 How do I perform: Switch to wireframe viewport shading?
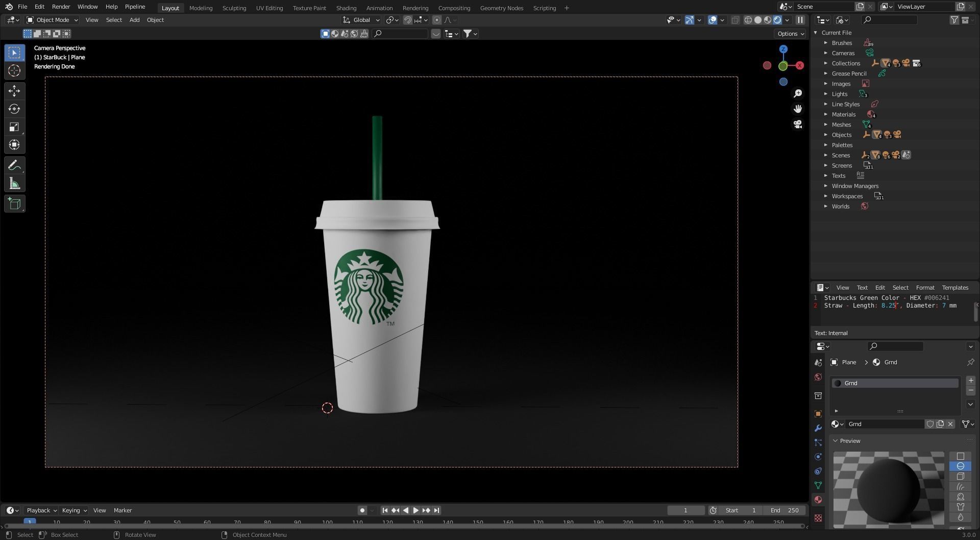pos(748,20)
